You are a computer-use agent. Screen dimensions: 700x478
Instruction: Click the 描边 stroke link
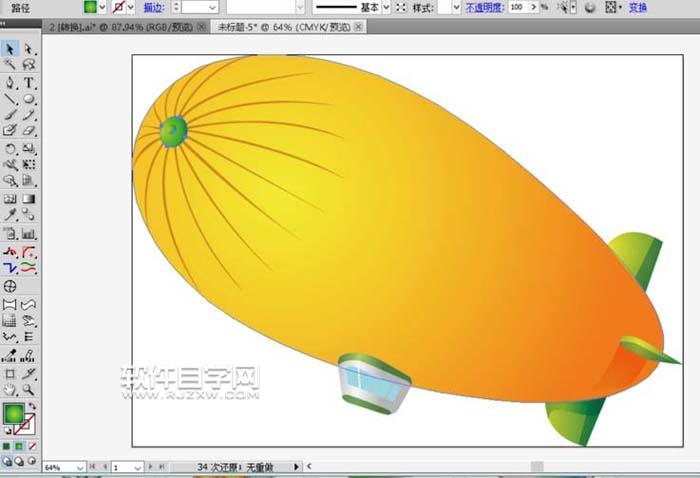[x=154, y=7]
